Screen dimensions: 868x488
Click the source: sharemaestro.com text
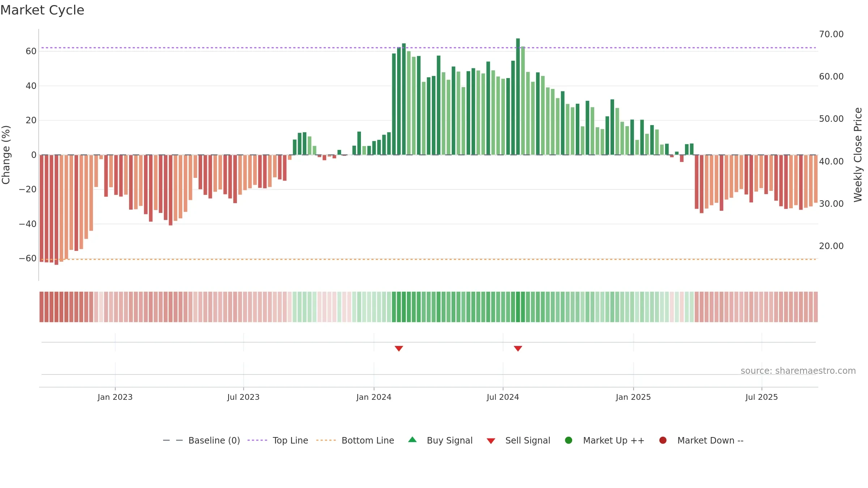(x=798, y=371)
